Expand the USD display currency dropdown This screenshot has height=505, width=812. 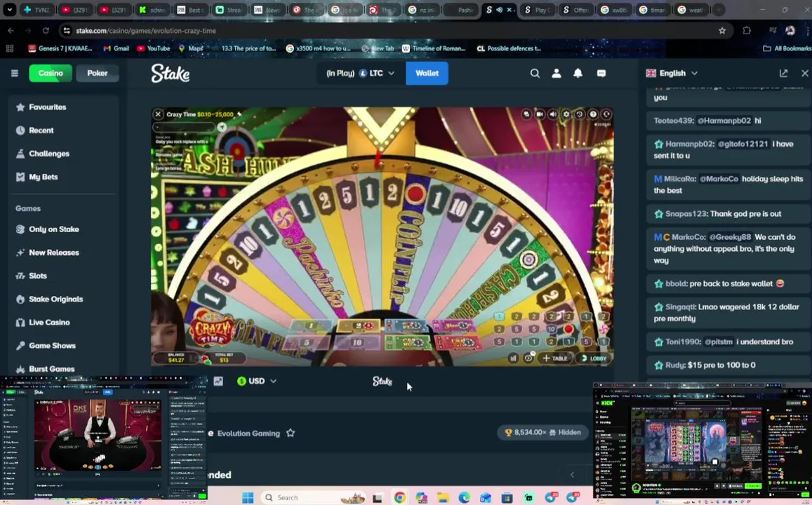pyautogui.click(x=257, y=382)
